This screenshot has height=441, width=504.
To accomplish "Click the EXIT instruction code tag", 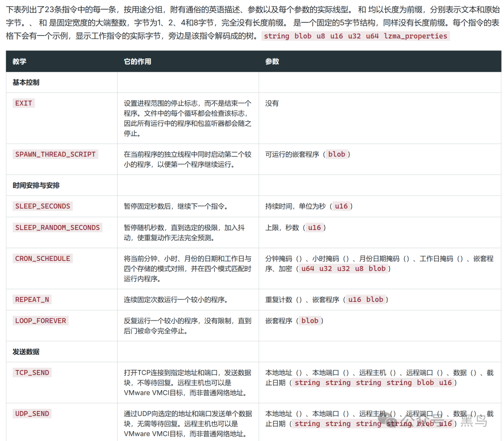I will 23,103.
